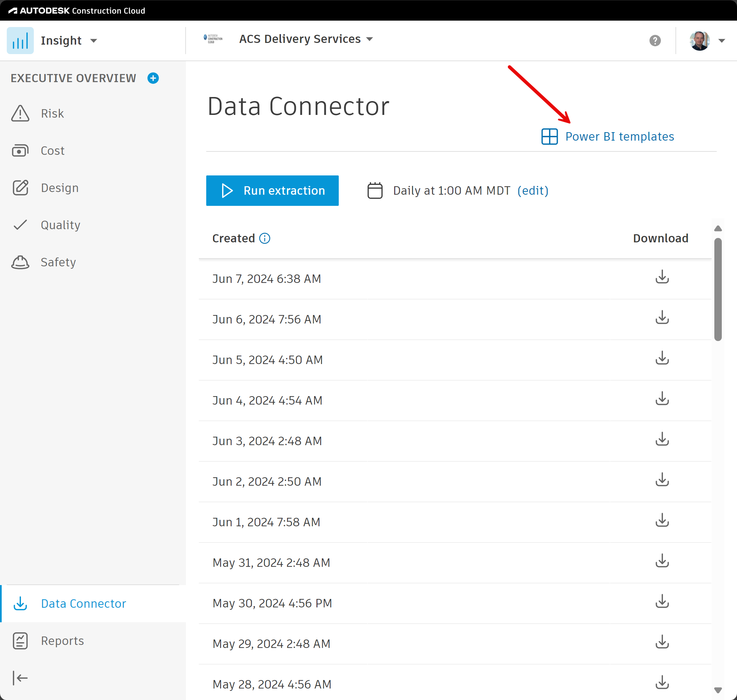Click the Cost sidebar icon
This screenshot has height=700, width=737.
point(20,150)
